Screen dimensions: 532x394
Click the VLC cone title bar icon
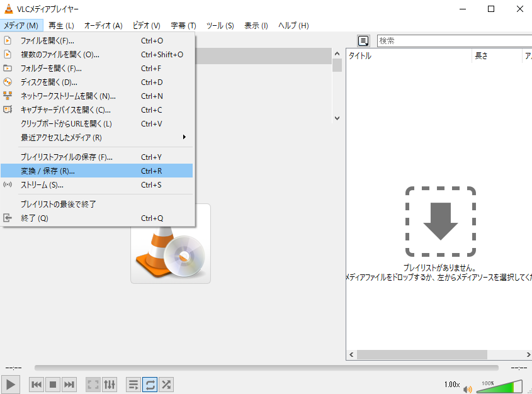click(x=8, y=9)
